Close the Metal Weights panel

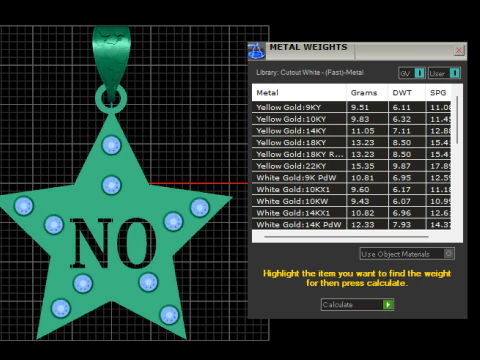click(459, 50)
